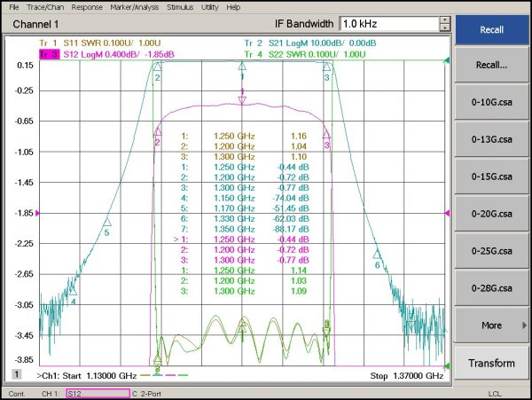Image resolution: width=532 pixels, height=400 pixels.
Task: Open the File menu
Action: (x=14, y=7)
